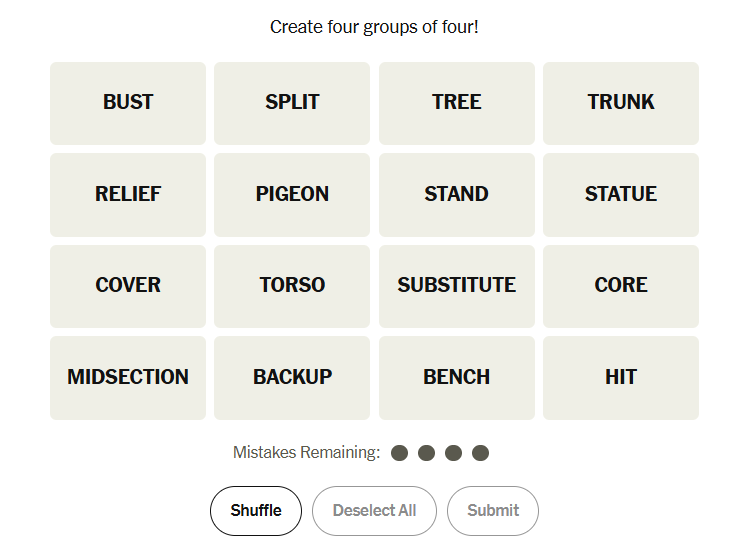The image size is (753, 557).
Task: Select the BUST word tile
Action: pos(128,103)
